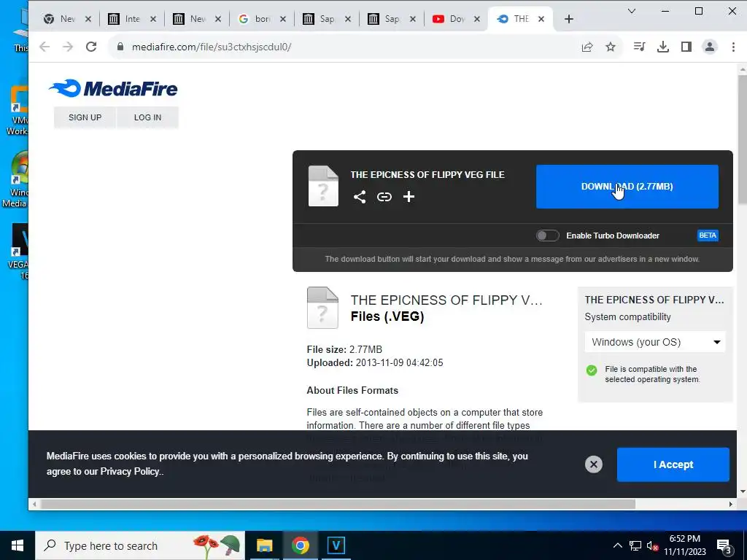Click the horizontal scrollbar right arrow
Screen dimensions: 747x560
[731, 504]
